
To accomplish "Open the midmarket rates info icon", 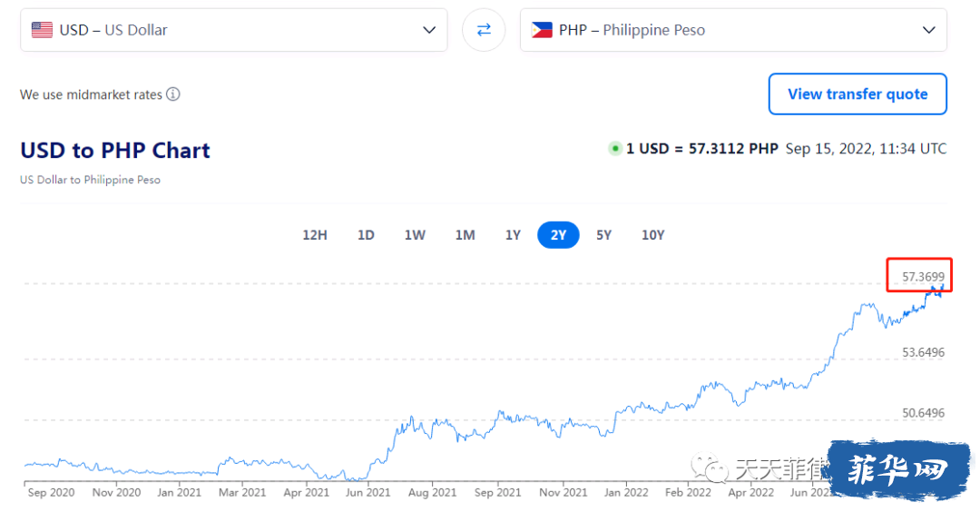I will click(x=173, y=94).
